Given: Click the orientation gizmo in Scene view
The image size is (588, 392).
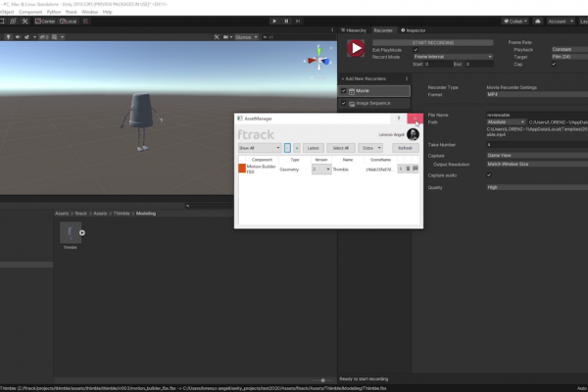Looking at the screenshot, I should [318, 60].
